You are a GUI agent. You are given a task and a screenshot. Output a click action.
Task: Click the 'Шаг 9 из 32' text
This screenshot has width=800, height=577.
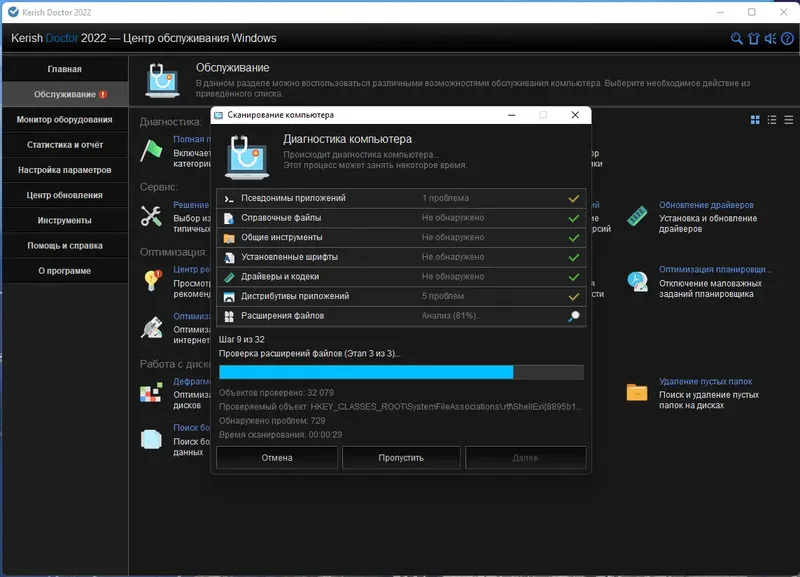241,339
